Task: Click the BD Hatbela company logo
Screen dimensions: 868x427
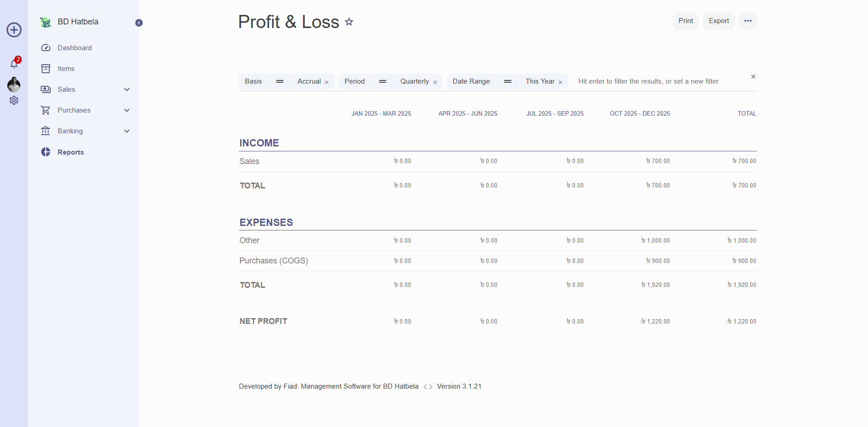Action: [46, 22]
